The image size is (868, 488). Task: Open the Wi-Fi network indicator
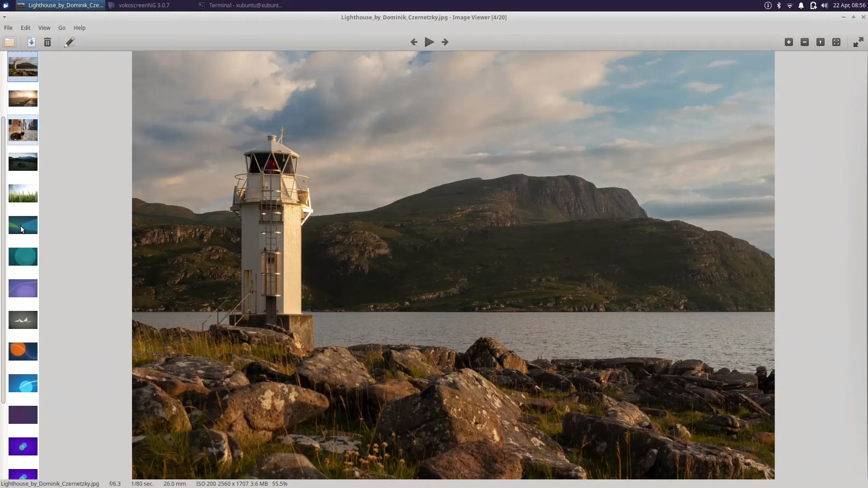pos(790,5)
